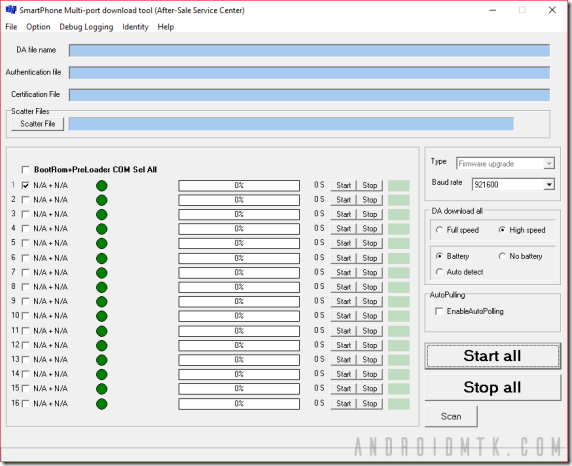This screenshot has height=466, width=572.
Task: Click the green status indicator for port 7
Action: click(x=102, y=273)
